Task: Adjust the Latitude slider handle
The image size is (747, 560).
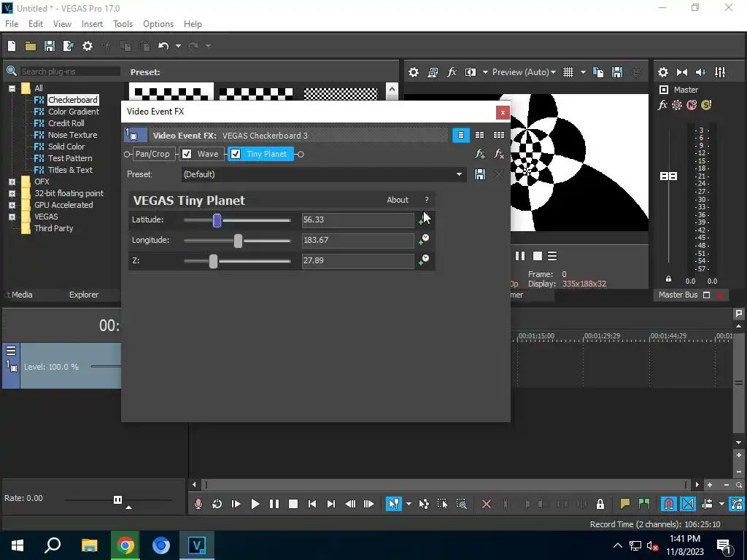Action: click(x=217, y=220)
